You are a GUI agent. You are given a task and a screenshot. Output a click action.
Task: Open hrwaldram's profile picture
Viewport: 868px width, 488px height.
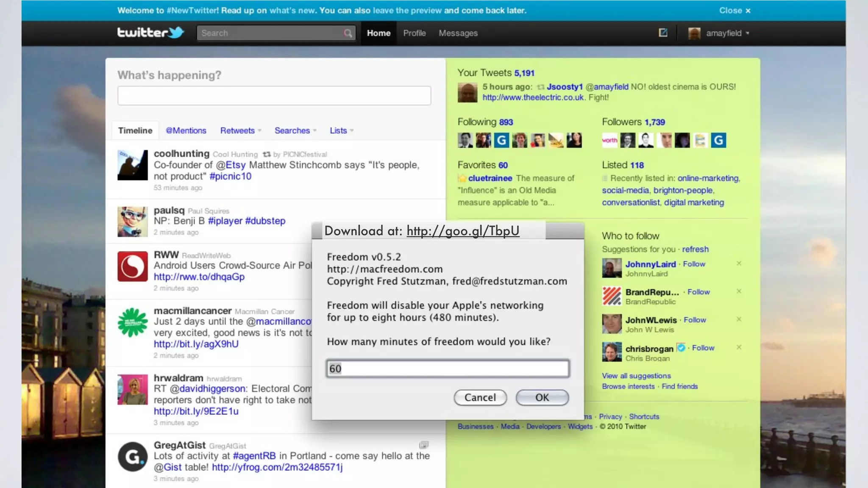[x=133, y=389]
